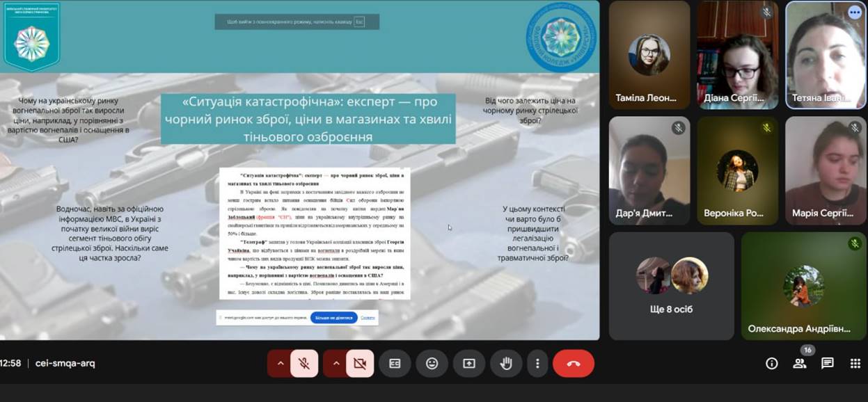Click question 'У цьому контексті чи варто було б'
This screenshot has height=402, width=868.
click(533, 233)
